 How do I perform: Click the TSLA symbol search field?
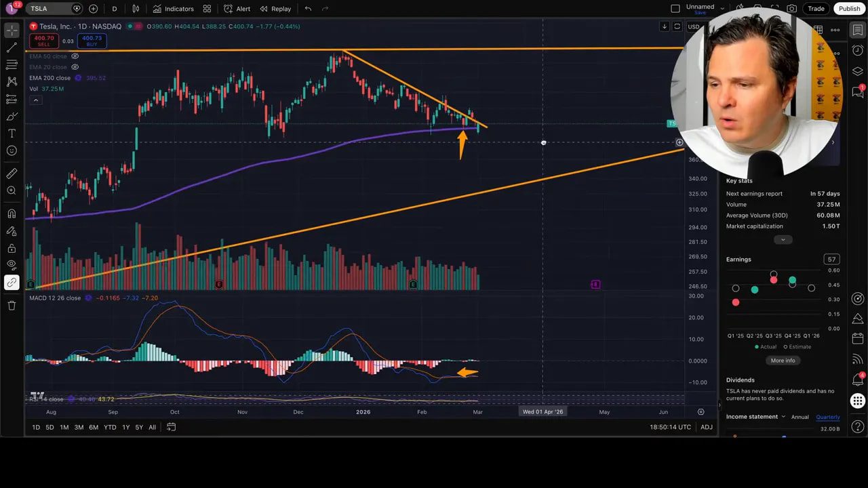[39, 8]
